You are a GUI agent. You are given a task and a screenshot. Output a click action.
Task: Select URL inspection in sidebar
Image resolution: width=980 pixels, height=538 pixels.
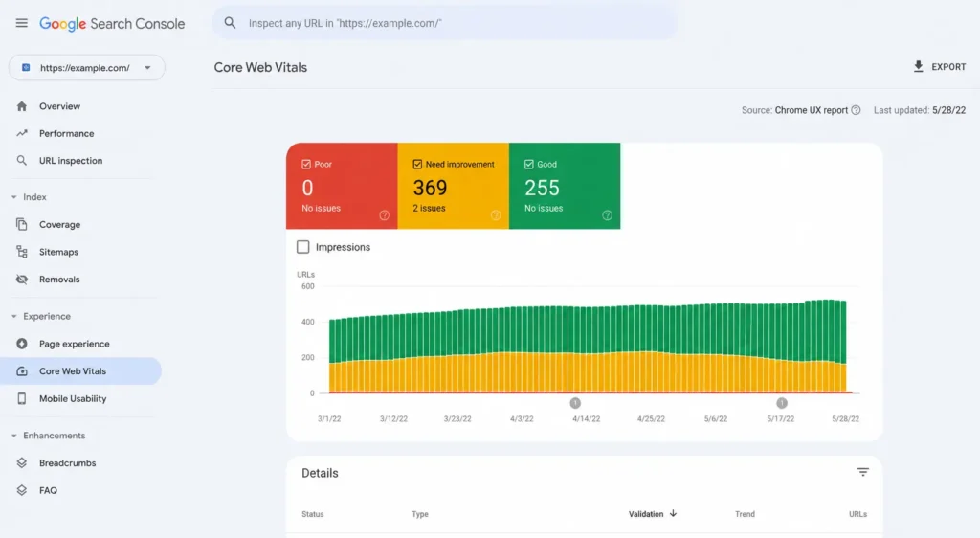[81, 161]
